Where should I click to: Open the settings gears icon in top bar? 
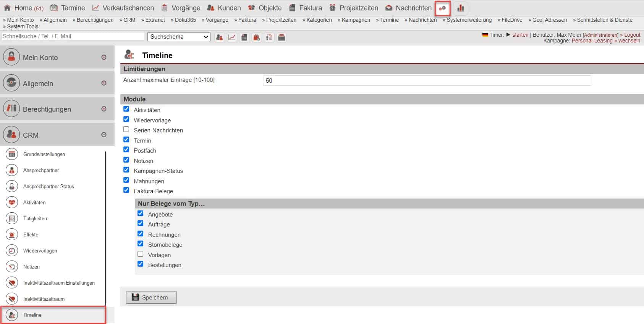tap(443, 8)
